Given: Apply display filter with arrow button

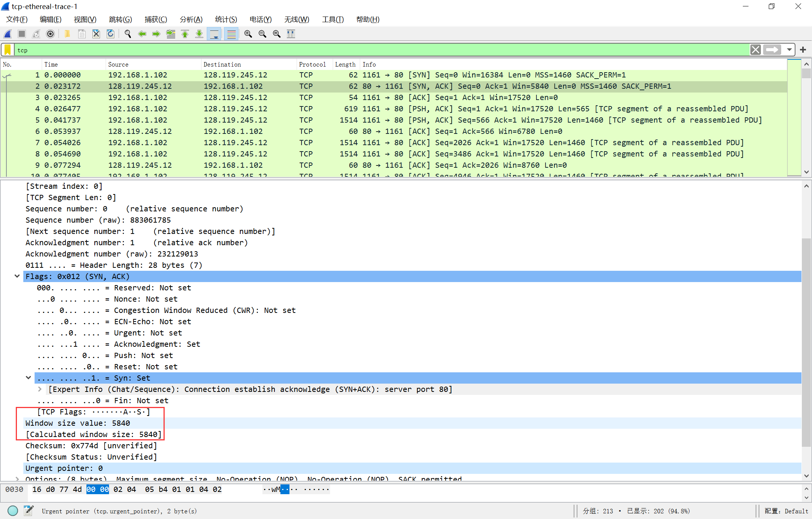Looking at the screenshot, I should (773, 50).
